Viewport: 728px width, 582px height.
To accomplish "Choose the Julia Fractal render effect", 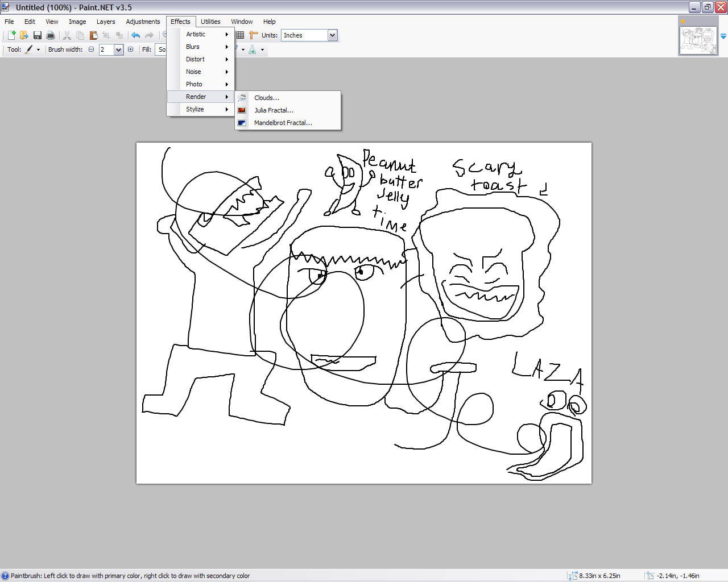I will [288, 110].
